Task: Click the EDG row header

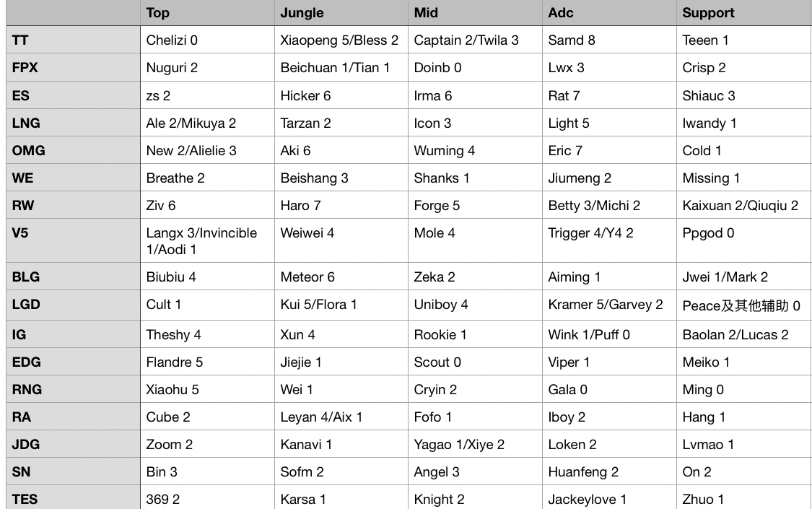Action: [x=72, y=362]
